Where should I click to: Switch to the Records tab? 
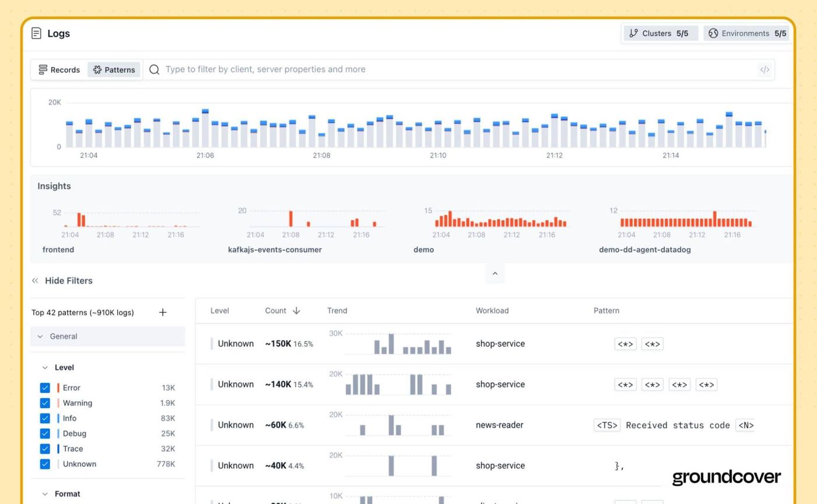tap(59, 69)
